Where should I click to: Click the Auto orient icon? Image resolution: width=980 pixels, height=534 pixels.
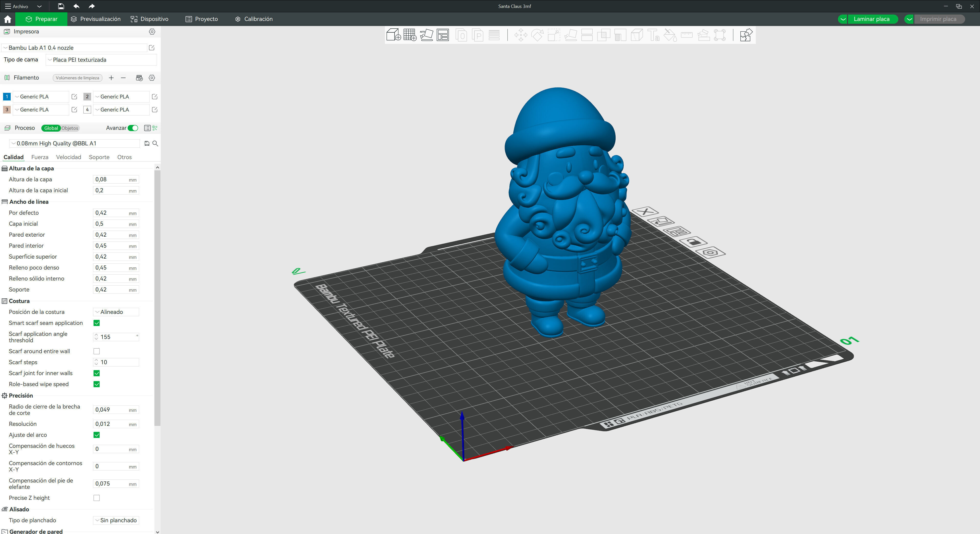pos(426,35)
